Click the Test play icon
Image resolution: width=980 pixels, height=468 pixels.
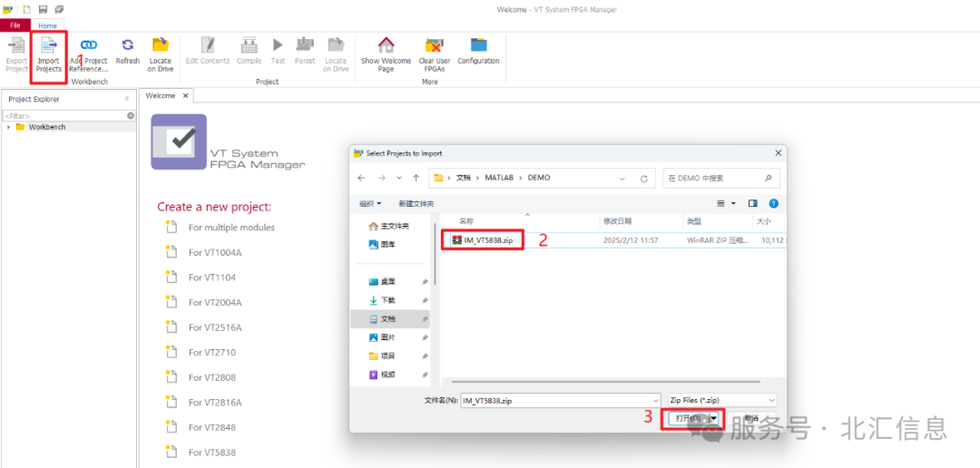point(279,45)
